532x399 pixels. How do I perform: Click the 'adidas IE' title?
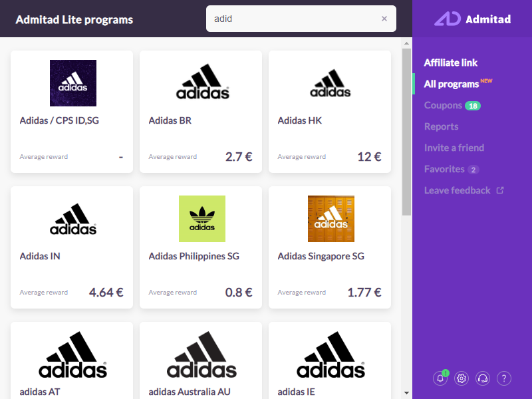pos(296,392)
